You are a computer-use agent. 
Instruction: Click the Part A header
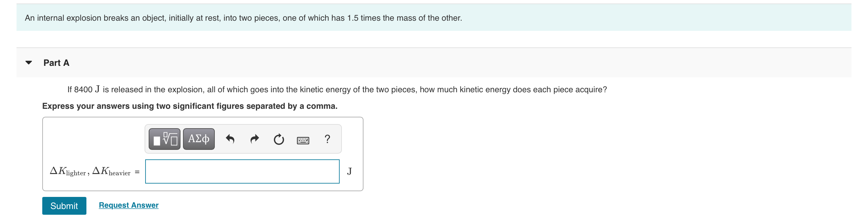click(x=56, y=62)
